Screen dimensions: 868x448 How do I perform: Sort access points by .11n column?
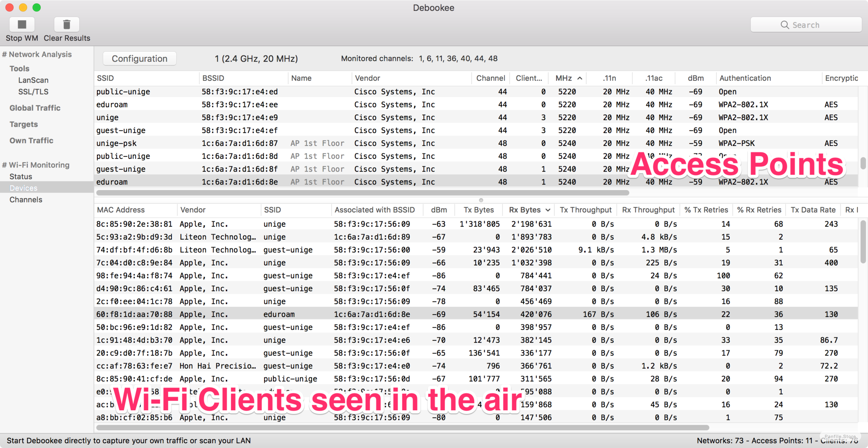click(x=609, y=78)
